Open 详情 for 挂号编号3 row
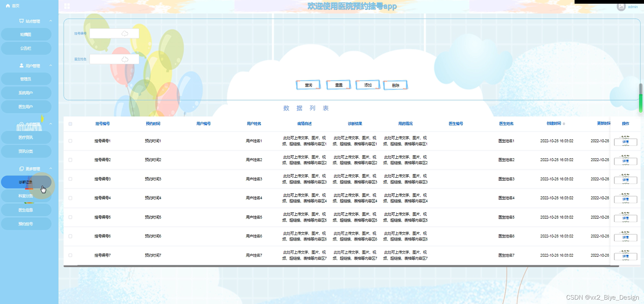 [x=626, y=180]
